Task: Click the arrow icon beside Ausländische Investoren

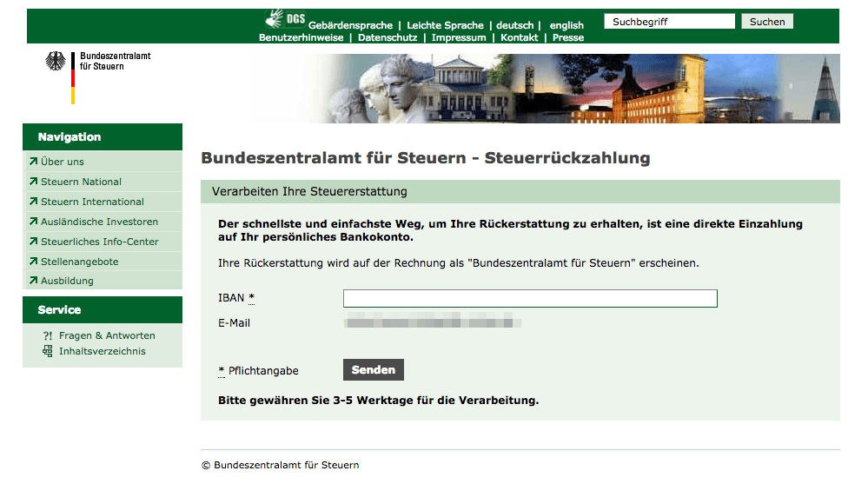Action: pos(33,221)
